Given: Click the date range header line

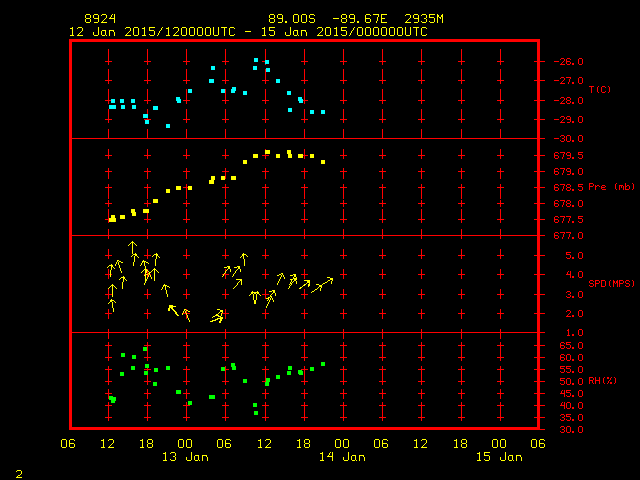Looking at the screenshot, I should click(x=248, y=32).
